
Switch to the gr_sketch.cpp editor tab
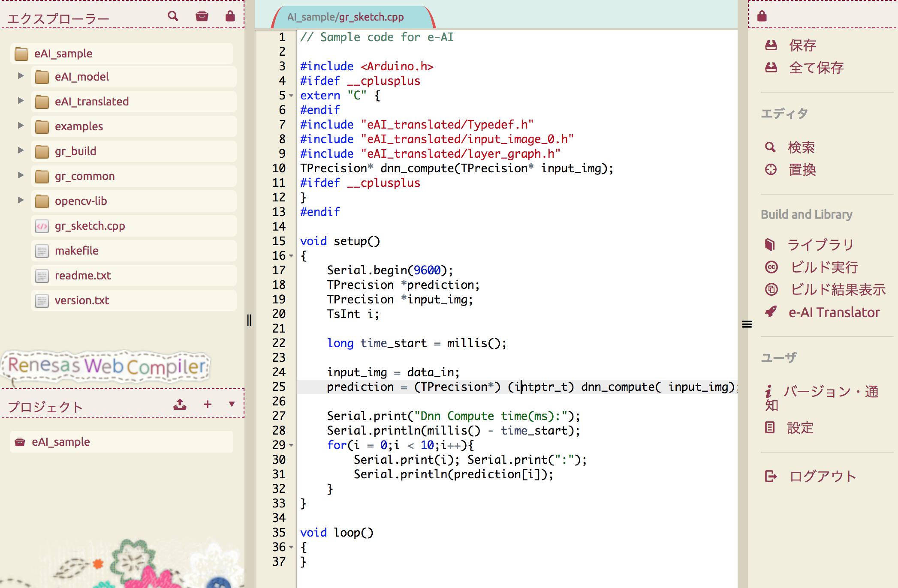point(346,17)
